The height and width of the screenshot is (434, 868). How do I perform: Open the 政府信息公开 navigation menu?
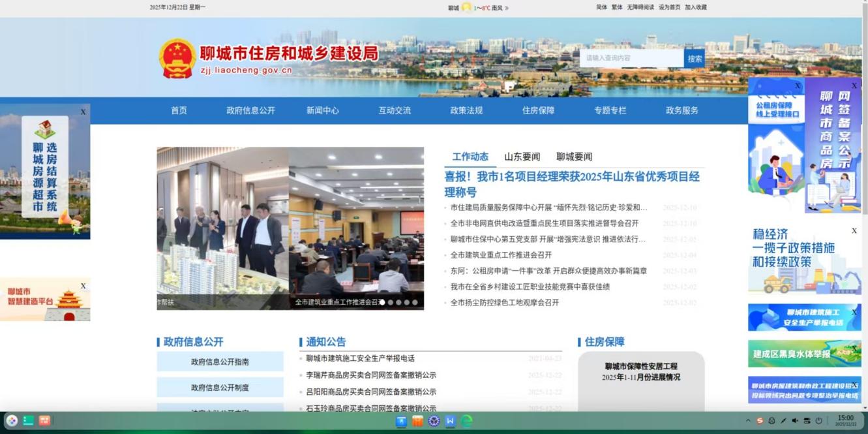250,111
